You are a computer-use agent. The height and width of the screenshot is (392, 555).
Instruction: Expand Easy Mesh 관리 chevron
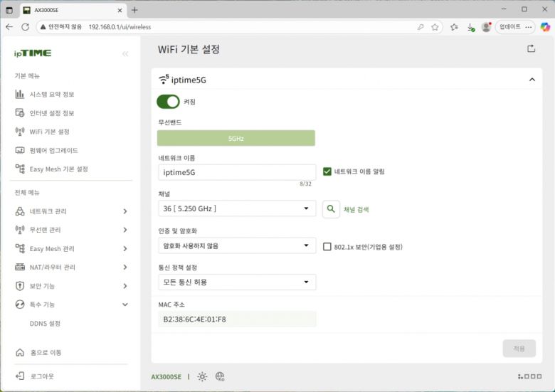point(125,248)
